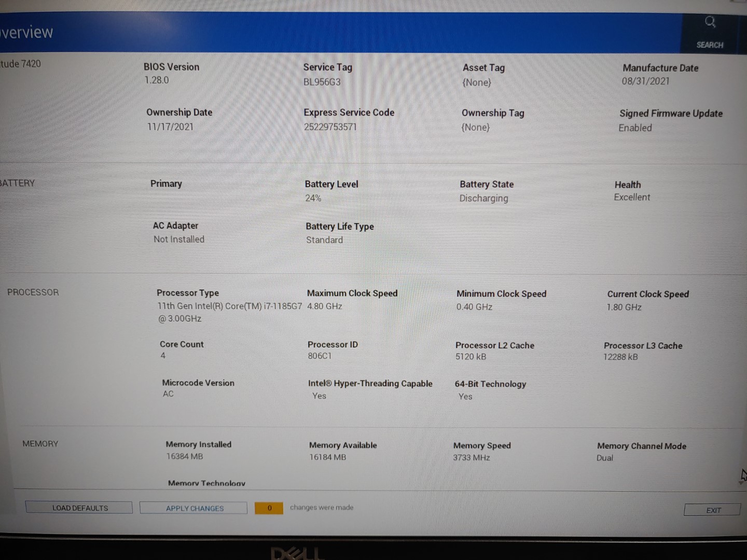Open the Search magnifier icon
Viewport: 747px width, 560px height.
710,22
